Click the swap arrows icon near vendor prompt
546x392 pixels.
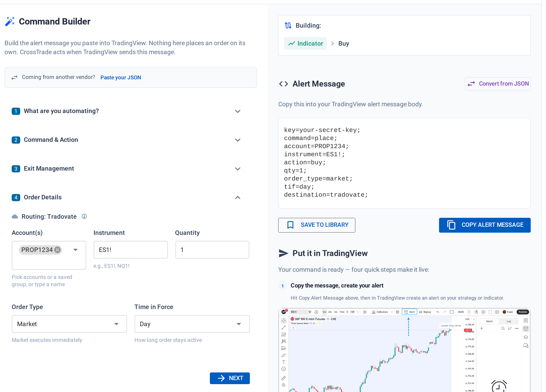pyautogui.click(x=14, y=78)
